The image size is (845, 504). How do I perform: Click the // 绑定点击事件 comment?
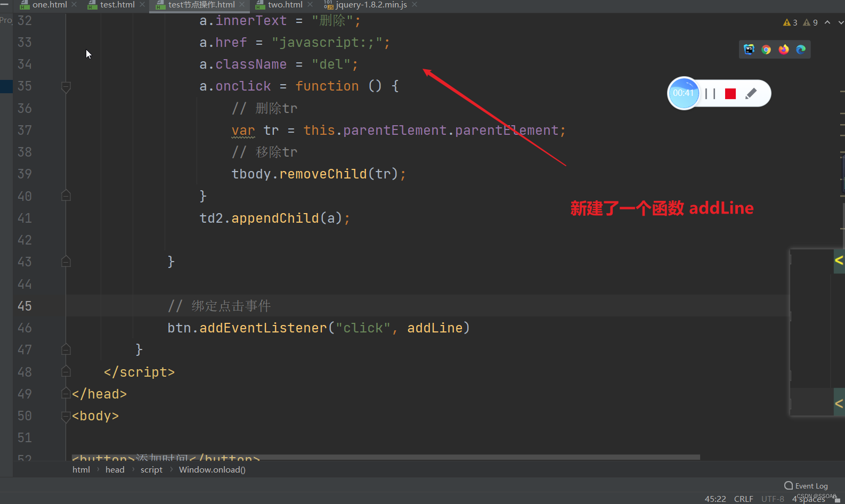[219, 306]
